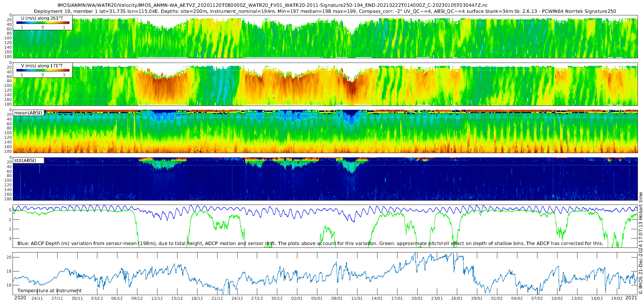Click the 16/02 date tick
The height and width of the screenshot is (304, 644).
click(x=597, y=298)
